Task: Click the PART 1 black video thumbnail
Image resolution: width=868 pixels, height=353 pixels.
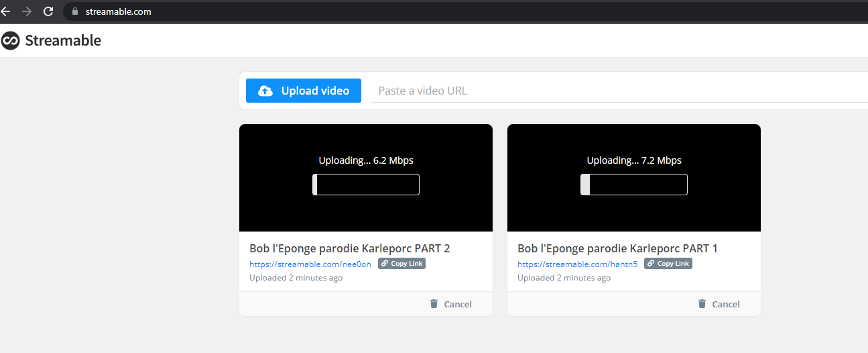Action: tap(634, 178)
